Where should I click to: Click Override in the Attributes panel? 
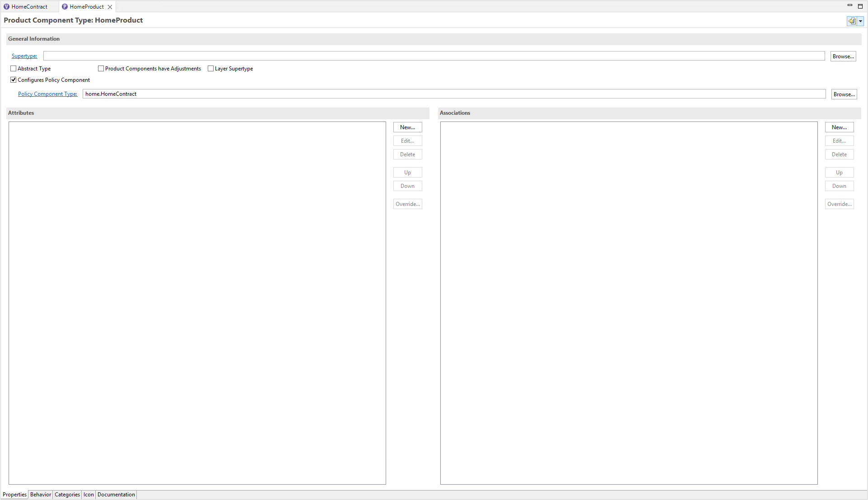pyautogui.click(x=407, y=204)
